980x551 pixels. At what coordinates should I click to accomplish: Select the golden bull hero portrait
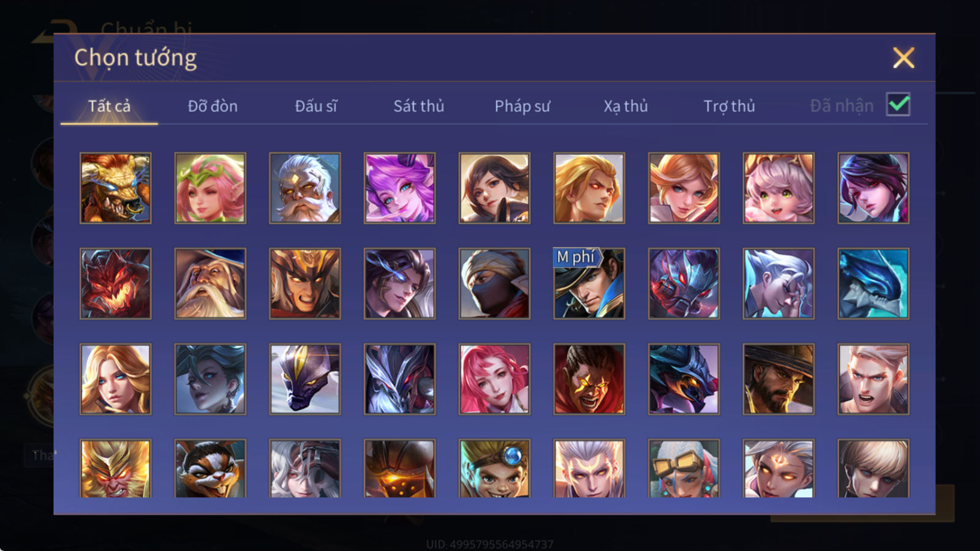(115, 188)
